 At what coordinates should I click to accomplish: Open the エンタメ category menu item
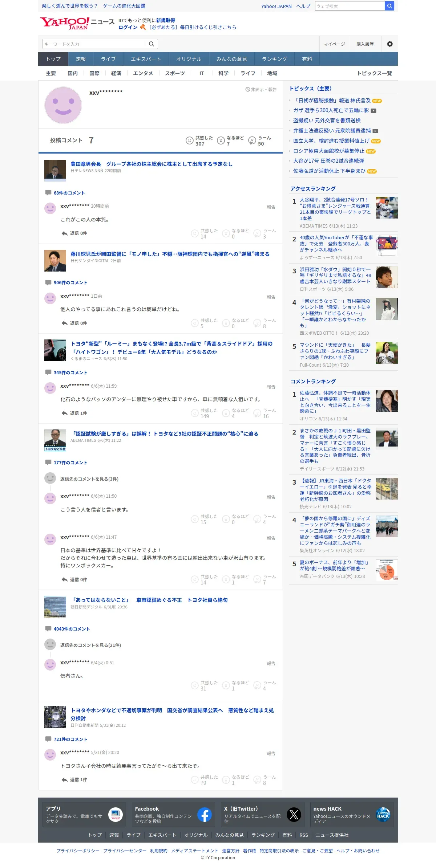coord(143,73)
